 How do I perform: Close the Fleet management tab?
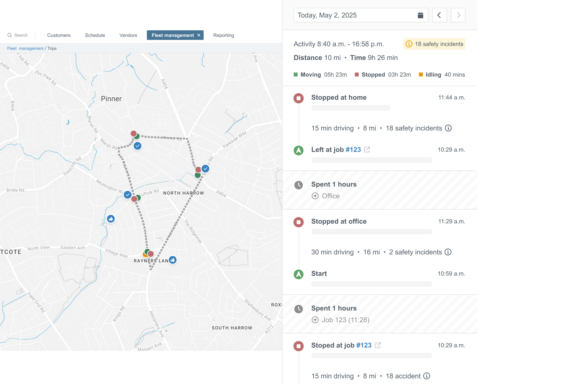click(x=199, y=35)
